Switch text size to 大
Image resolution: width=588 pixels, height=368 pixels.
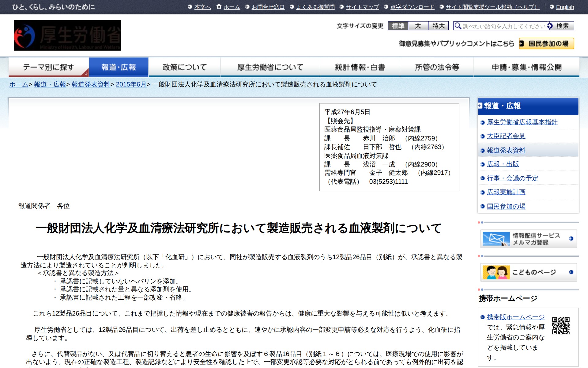(x=418, y=26)
